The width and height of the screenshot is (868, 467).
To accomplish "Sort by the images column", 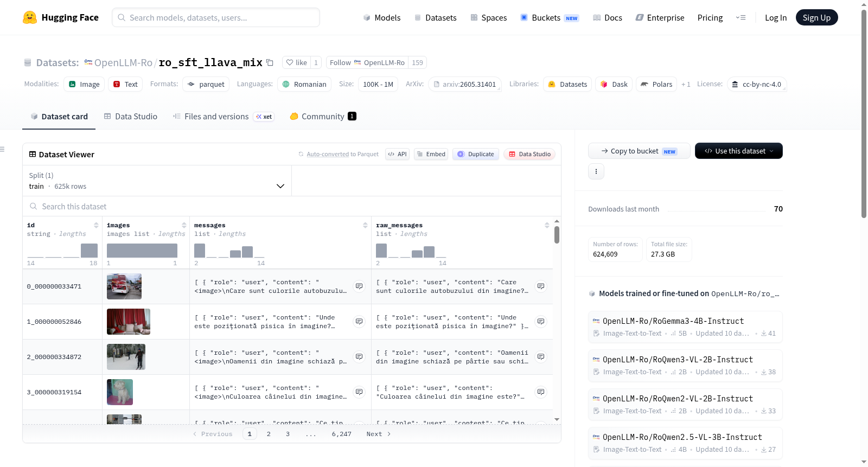I will click(x=184, y=225).
